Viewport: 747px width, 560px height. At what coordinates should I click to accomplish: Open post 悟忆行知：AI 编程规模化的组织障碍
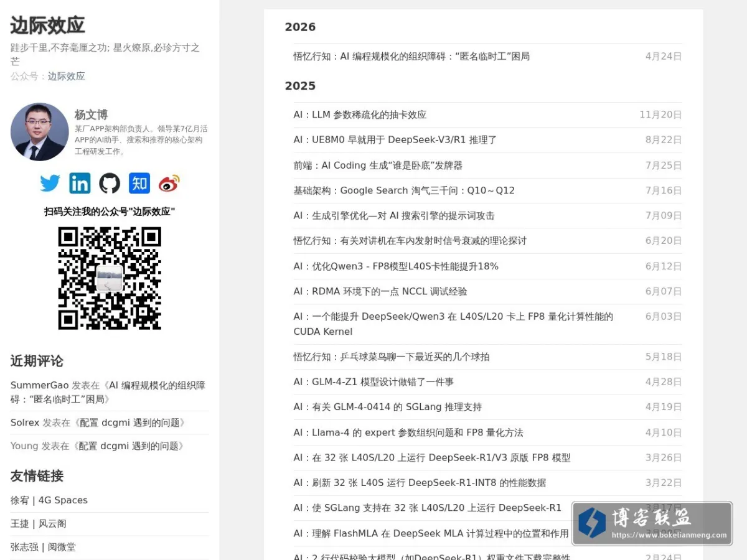point(411,56)
